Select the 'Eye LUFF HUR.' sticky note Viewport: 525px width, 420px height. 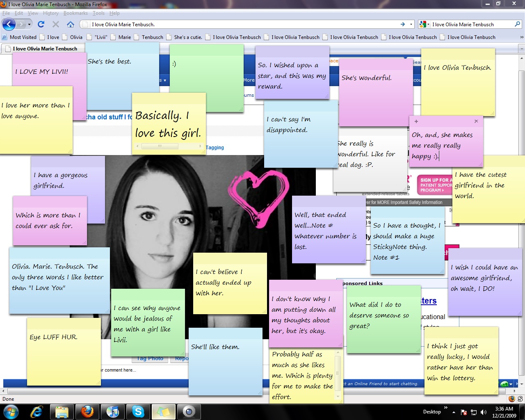tap(64, 352)
